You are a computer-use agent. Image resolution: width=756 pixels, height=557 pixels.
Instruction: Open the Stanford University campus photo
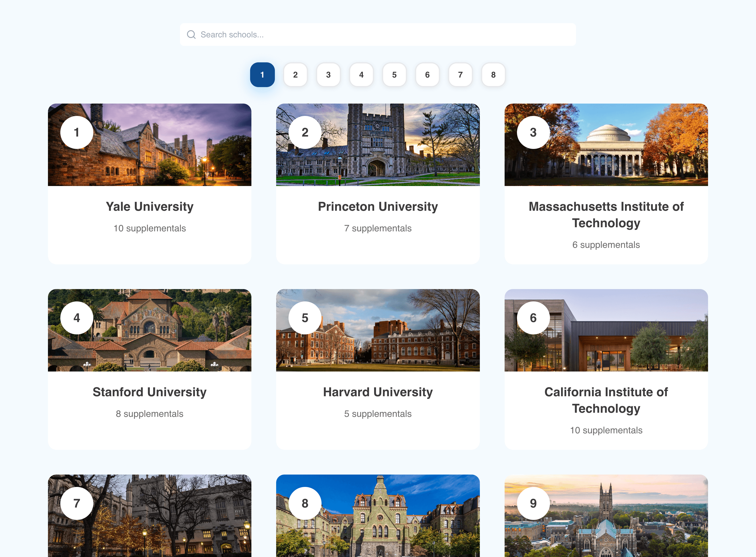click(x=150, y=330)
